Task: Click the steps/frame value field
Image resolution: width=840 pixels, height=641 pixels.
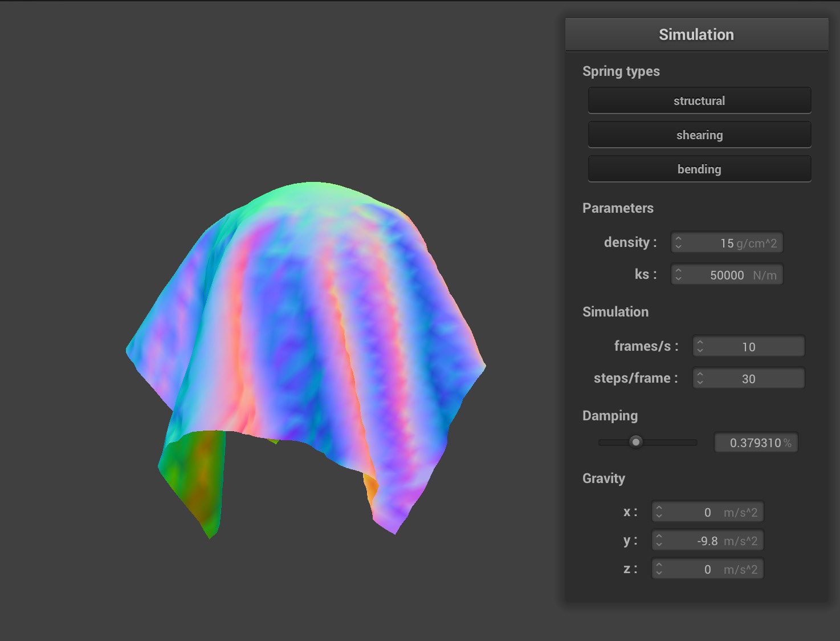Action: [x=749, y=379]
